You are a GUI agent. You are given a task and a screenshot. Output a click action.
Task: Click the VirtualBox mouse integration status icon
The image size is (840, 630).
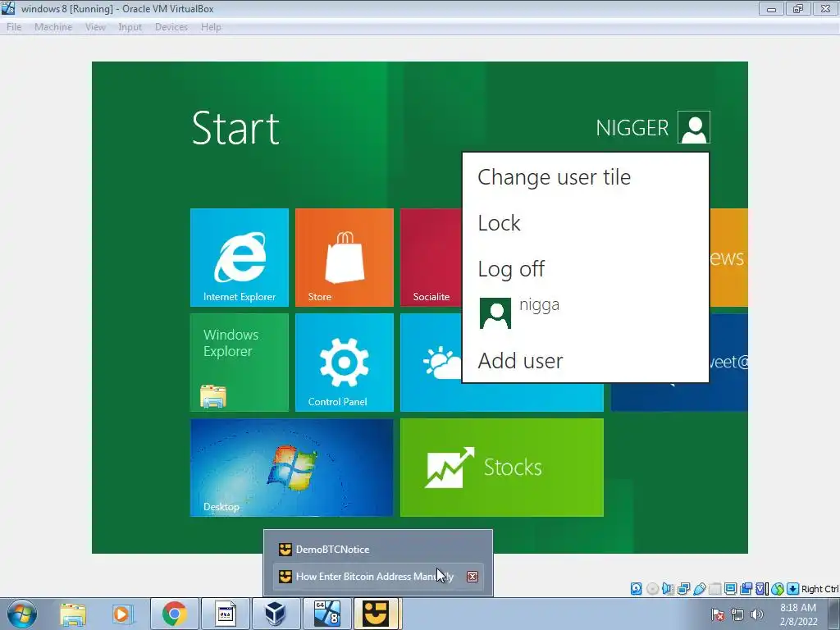pyautogui.click(x=778, y=589)
